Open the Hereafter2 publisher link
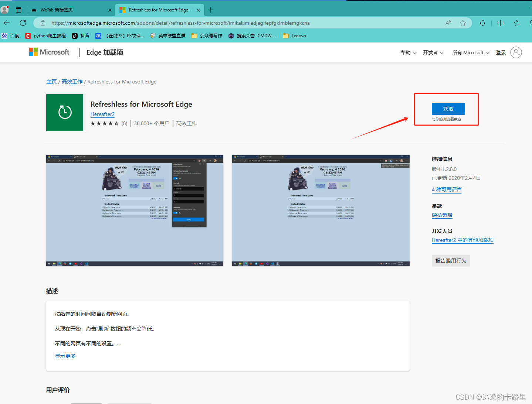532x404 pixels. click(x=102, y=114)
